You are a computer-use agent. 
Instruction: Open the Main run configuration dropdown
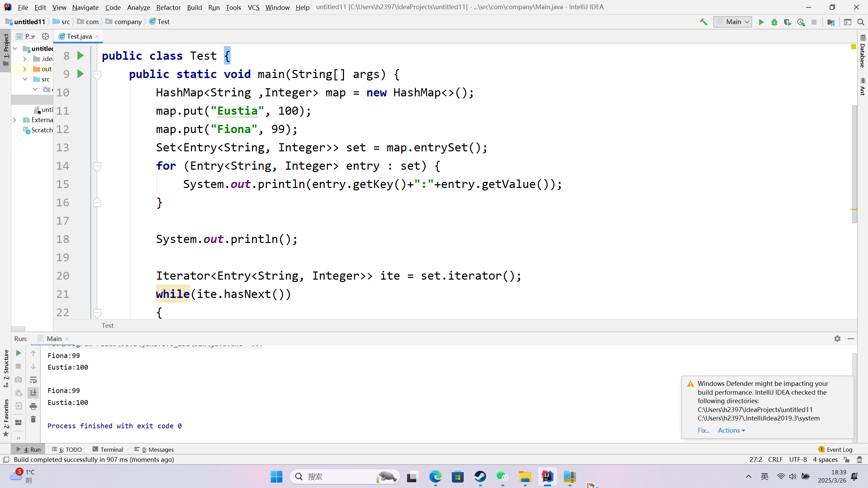coord(732,22)
